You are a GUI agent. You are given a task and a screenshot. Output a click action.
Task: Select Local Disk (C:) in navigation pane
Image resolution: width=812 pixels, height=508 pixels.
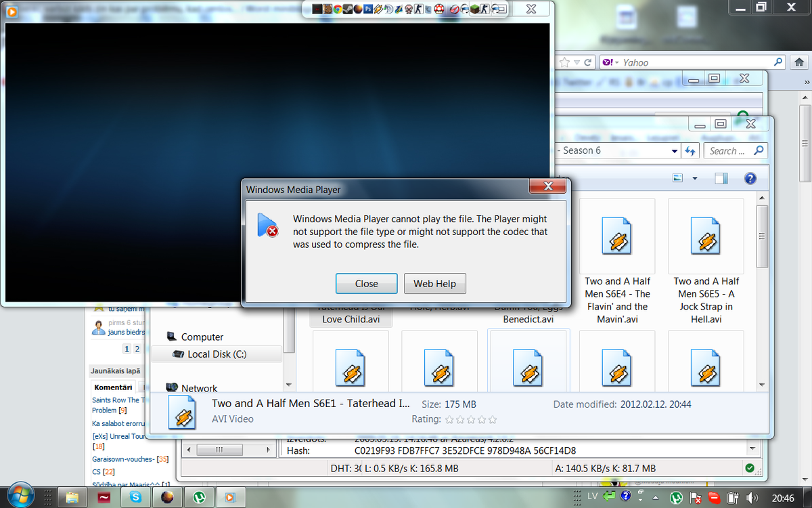pos(217,354)
